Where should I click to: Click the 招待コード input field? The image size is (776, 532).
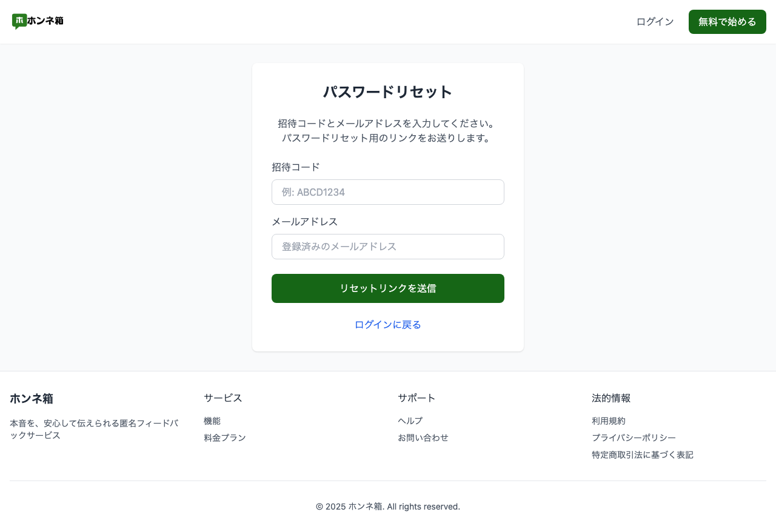[x=387, y=192]
